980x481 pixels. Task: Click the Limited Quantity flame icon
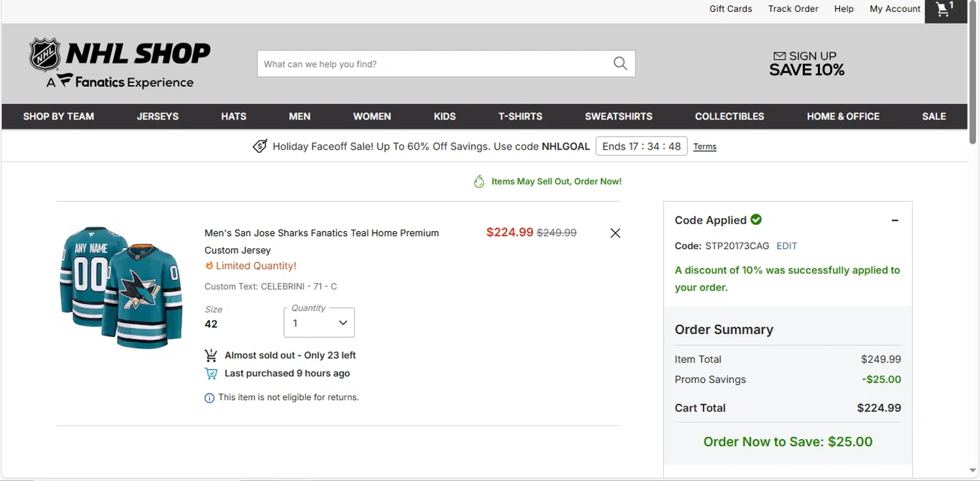pyautogui.click(x=209, y=266)
